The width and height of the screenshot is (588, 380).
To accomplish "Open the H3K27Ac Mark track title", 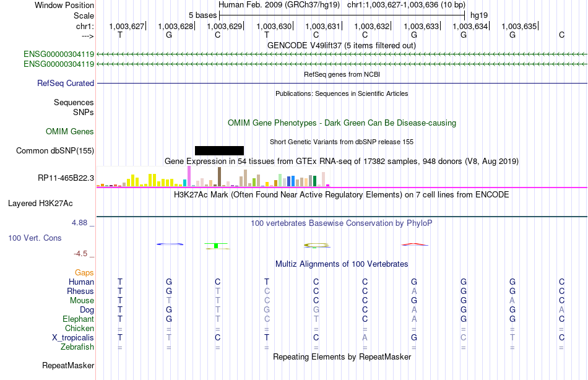I will pos(342,195).
